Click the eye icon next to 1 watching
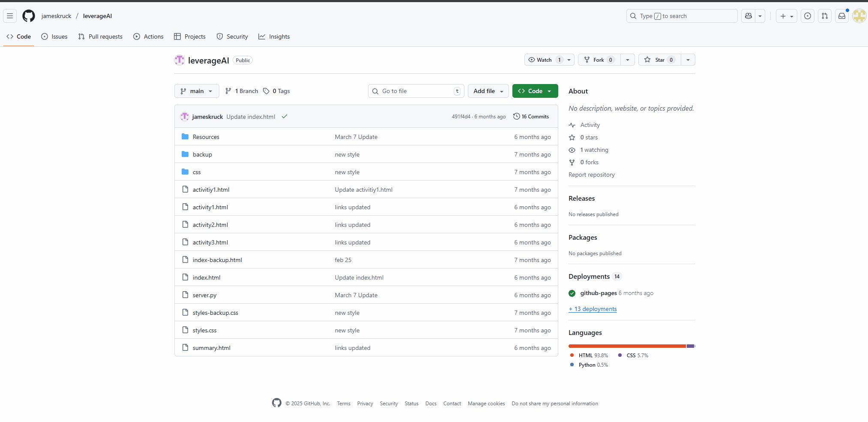The height and width of the screenshot is (422, 868). point(572,150)
